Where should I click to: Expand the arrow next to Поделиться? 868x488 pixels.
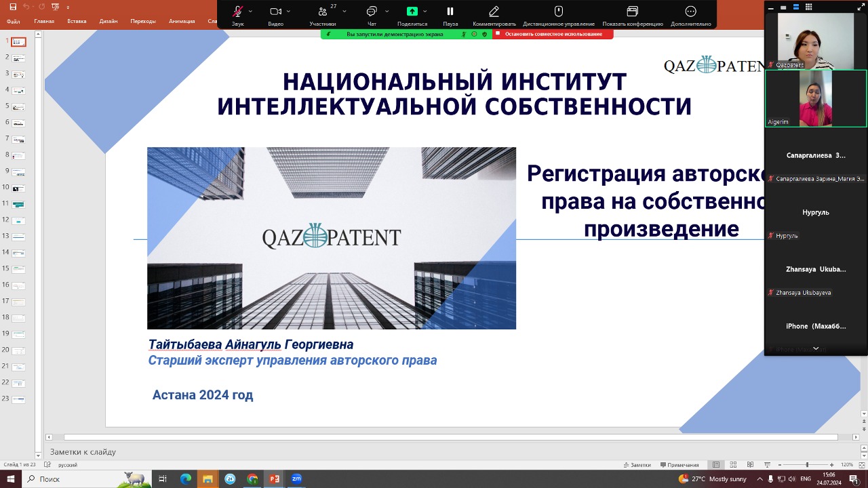click(x=425, y=12)
